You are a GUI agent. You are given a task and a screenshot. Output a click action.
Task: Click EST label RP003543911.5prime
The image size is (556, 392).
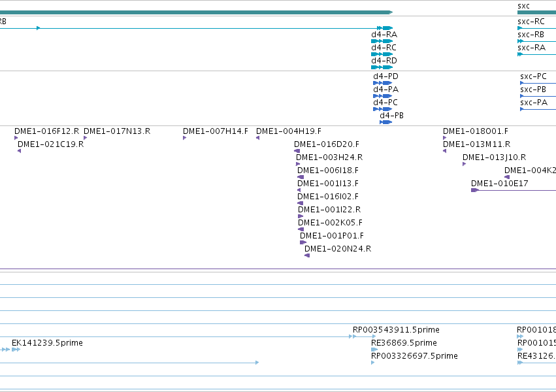[x=396, y=330]
